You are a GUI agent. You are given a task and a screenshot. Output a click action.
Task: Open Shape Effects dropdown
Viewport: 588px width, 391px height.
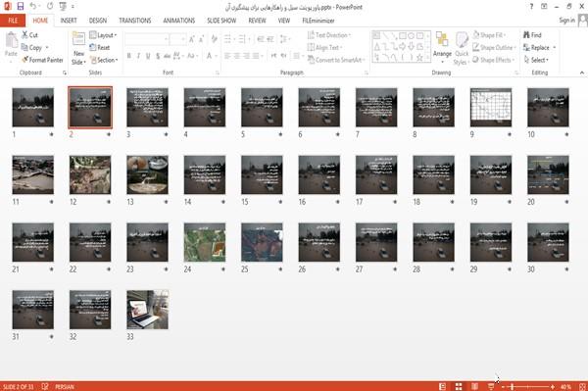coord(494,60)
